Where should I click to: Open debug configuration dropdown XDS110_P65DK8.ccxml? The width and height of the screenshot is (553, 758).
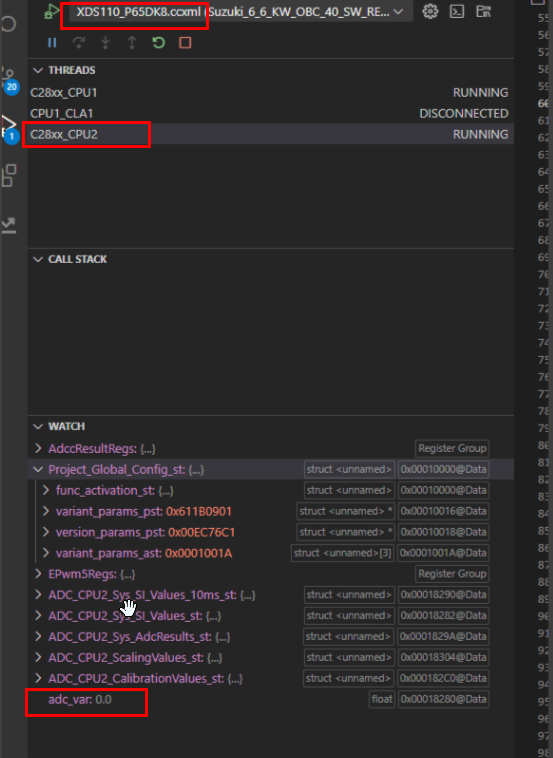240,12
